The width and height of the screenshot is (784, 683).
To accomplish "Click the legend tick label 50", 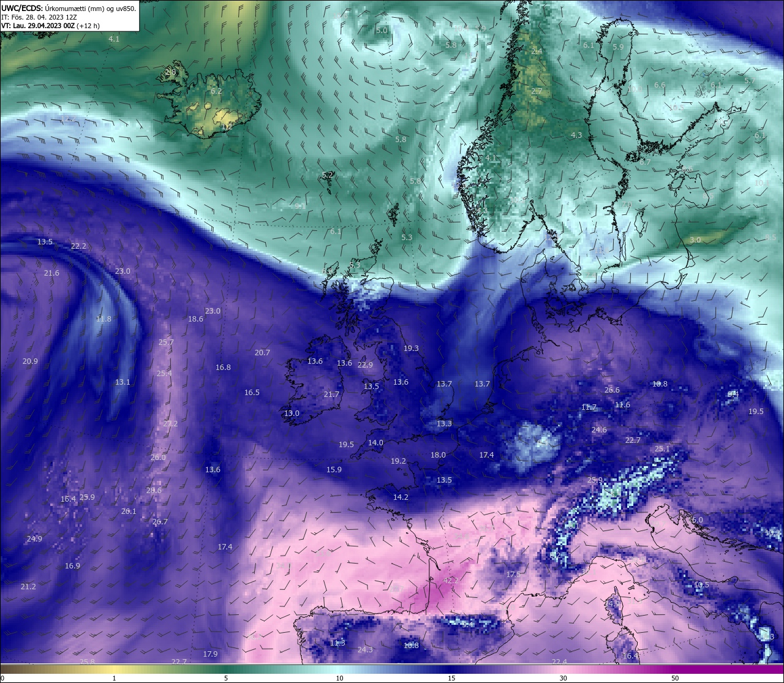I will click(x=675, y=678).
